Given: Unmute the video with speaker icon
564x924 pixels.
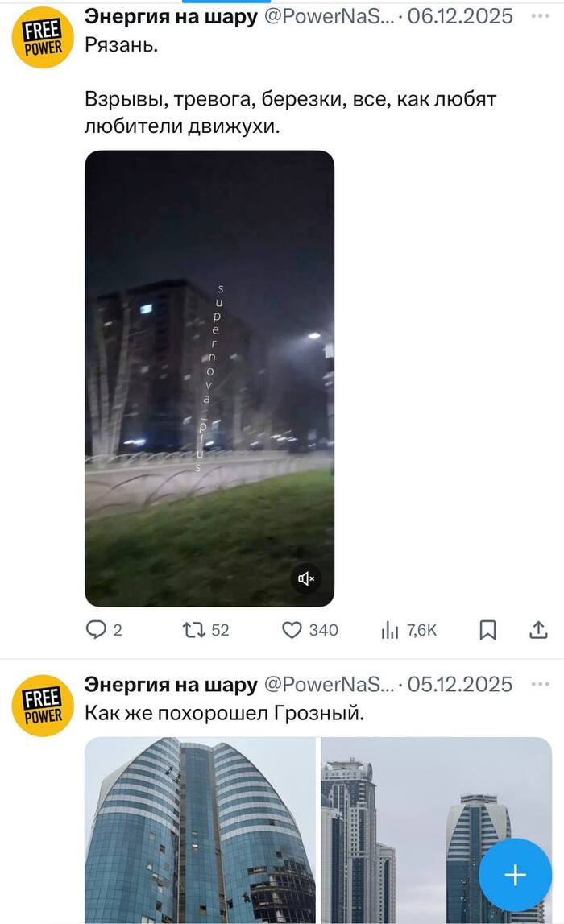Looking at the screenshot, I should point(306,578).
